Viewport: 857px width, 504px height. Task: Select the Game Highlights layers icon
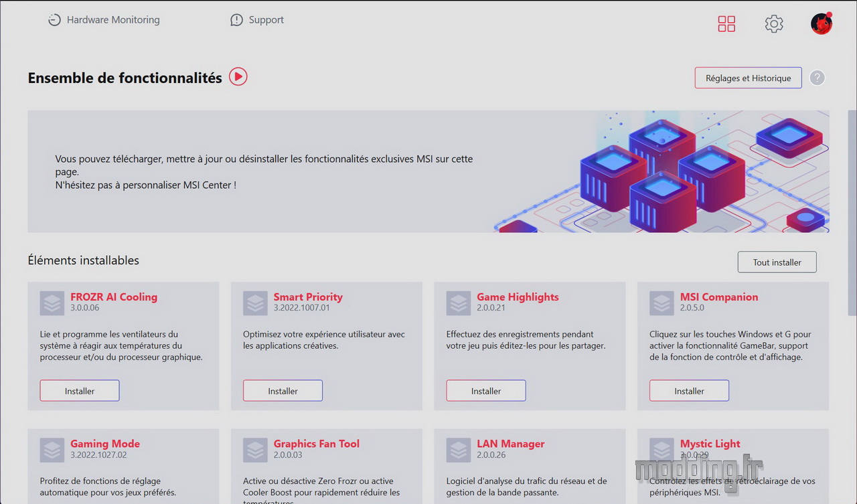[459, 303]
